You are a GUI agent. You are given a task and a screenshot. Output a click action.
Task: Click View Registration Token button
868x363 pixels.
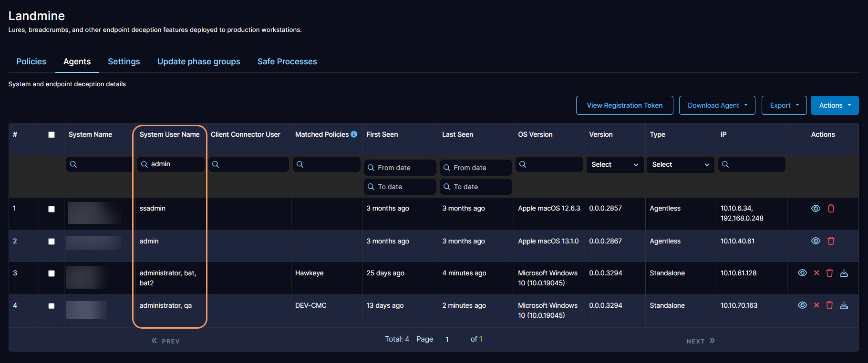coord(624,105)
